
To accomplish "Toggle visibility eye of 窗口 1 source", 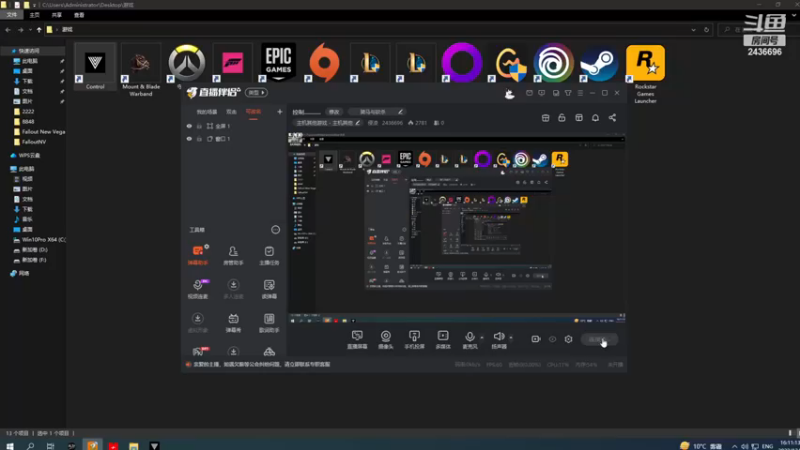I will [x=189, y=139].
